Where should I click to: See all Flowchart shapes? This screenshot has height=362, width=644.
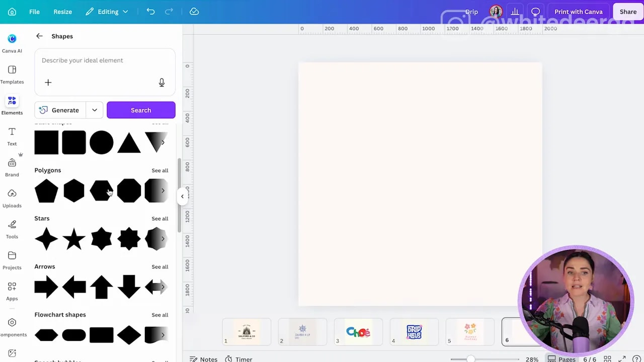(160, 315)
